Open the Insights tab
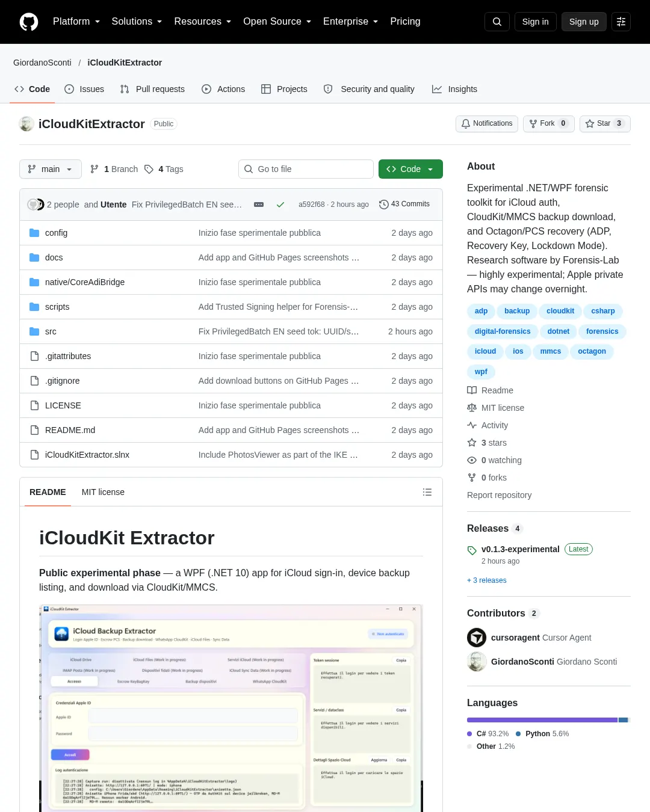 tap(454, 89)
